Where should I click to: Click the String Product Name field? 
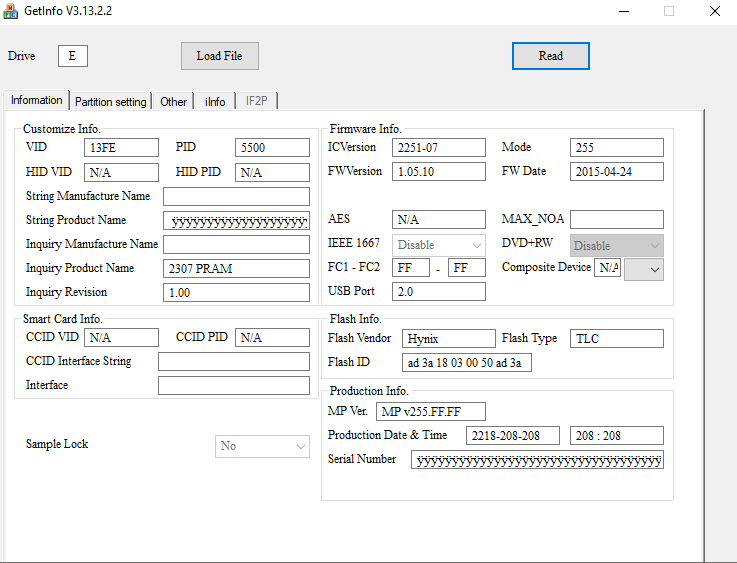tap(236, 221)
